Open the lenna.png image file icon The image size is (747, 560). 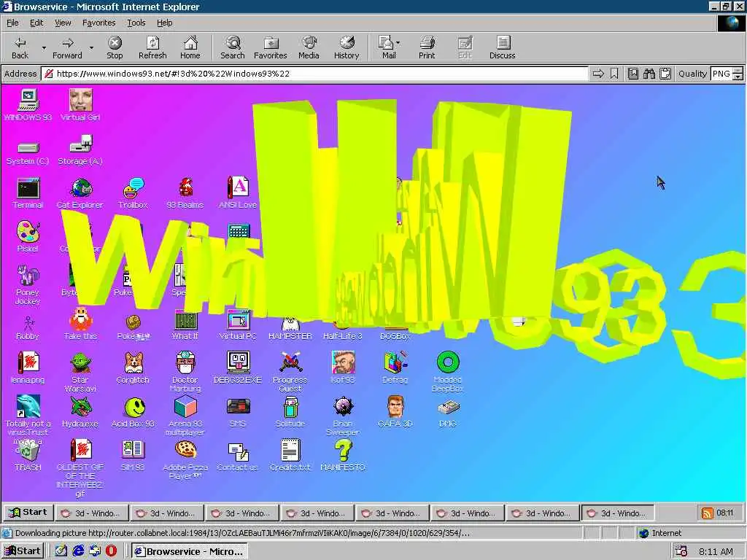pyautogui.click(x=28, y=368)
